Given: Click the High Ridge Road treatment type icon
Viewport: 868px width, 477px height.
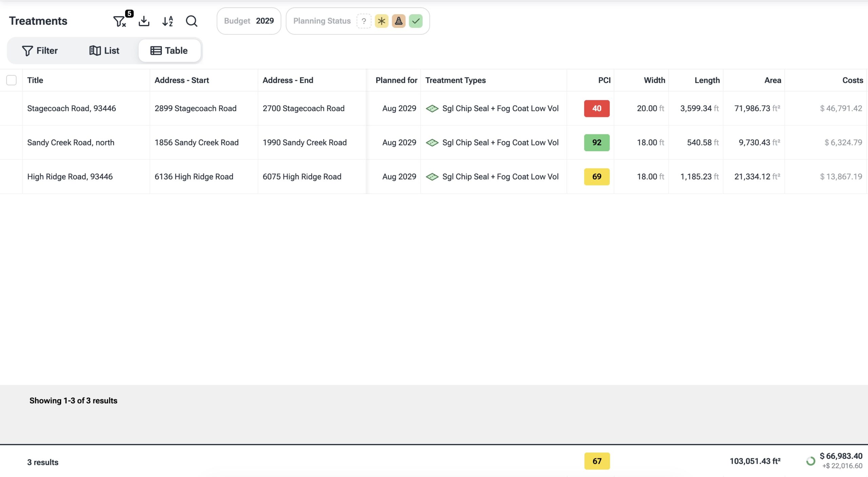Looking at the screenshot, I should coord(432,177).
